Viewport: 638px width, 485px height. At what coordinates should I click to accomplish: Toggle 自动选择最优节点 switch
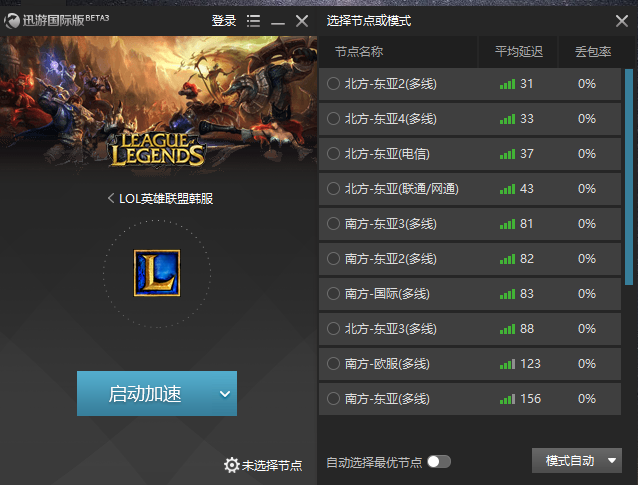point(439,462)
